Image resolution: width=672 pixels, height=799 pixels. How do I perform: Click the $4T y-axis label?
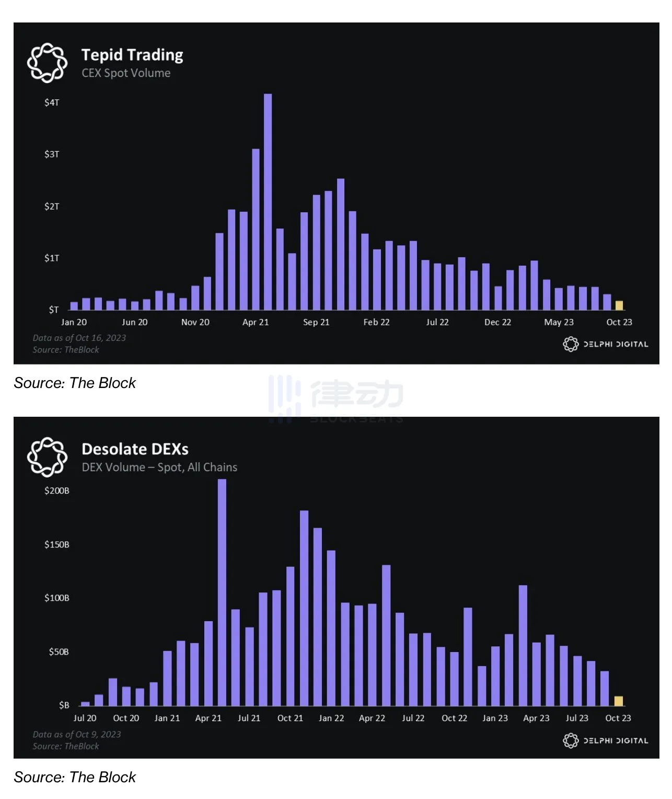(x=52, y=102)
